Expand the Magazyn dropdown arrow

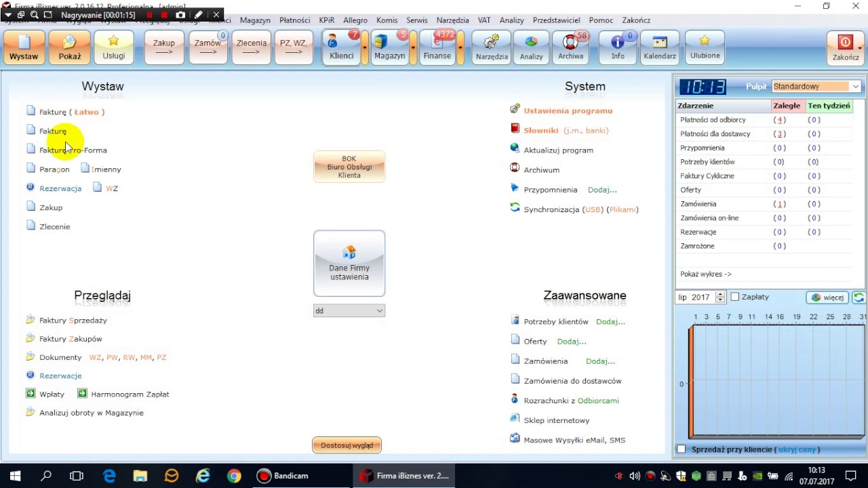413,48
